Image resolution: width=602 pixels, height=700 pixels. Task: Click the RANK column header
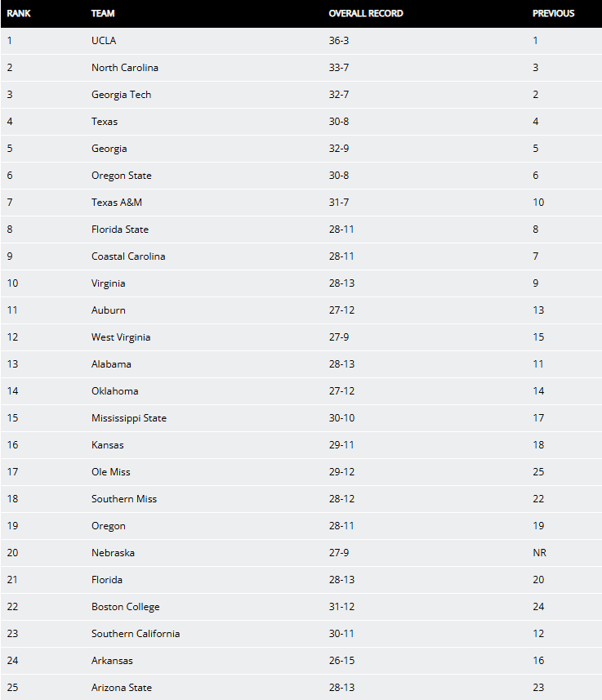coord(20,14)
